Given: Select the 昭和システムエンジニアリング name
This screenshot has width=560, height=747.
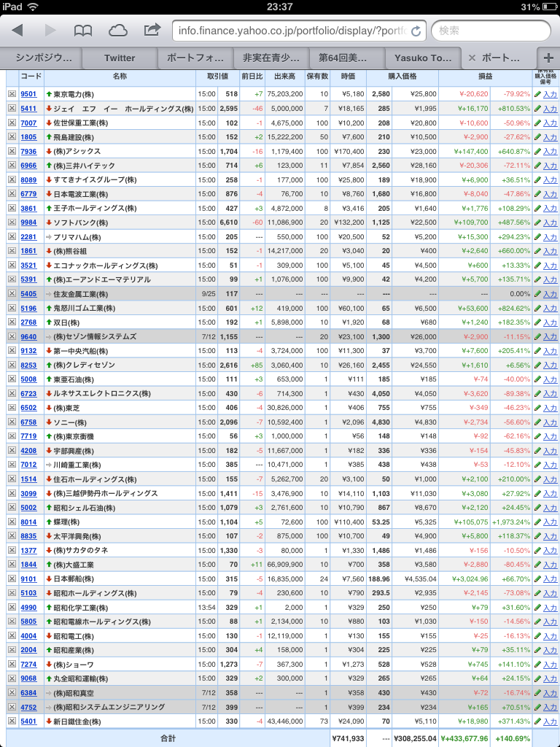Looking at the screenshot, I should (x=109, y=708).
